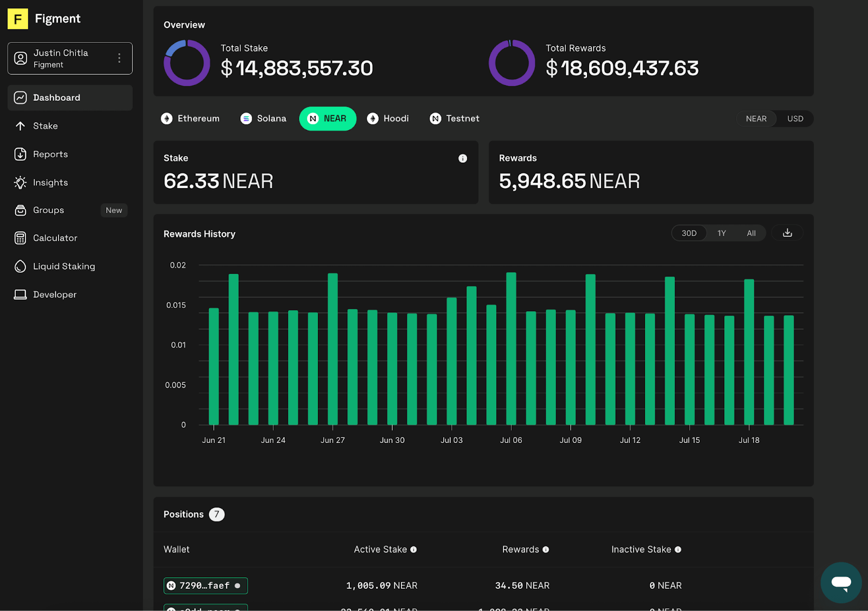Click the Rewards History heading
Viewport: 868px width, 611px height.
coord(200,234)
